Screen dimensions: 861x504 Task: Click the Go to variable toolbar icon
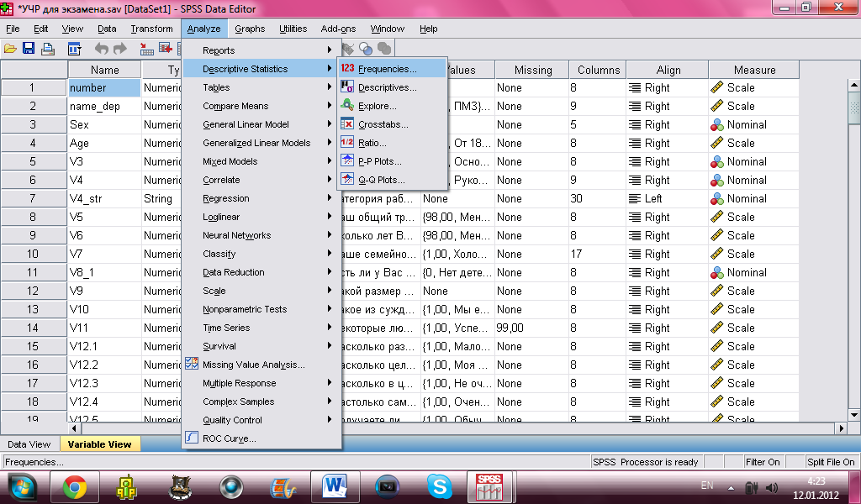pos(166,49)
